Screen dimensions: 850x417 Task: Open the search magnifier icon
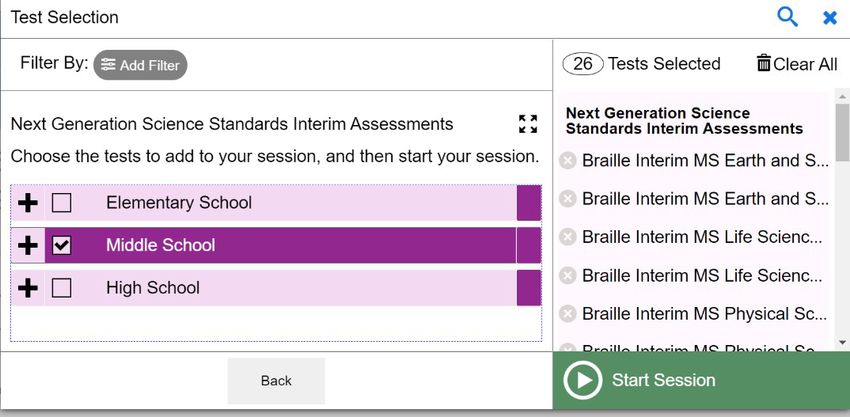pos(787,17)
